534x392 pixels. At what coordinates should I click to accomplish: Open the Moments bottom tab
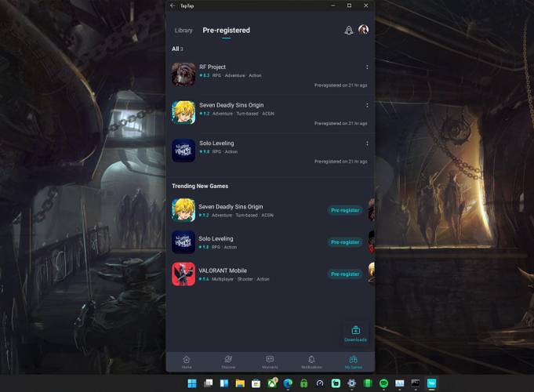(x=270, y=362)
